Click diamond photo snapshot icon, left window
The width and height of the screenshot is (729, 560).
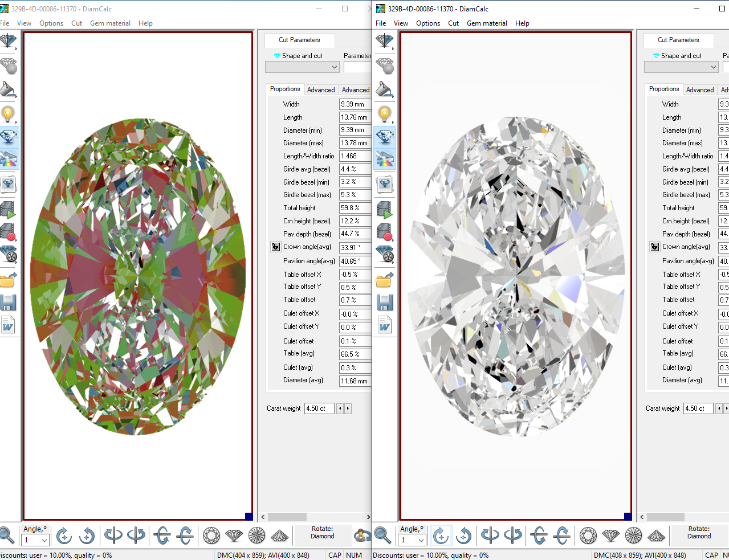pos(8,184)
